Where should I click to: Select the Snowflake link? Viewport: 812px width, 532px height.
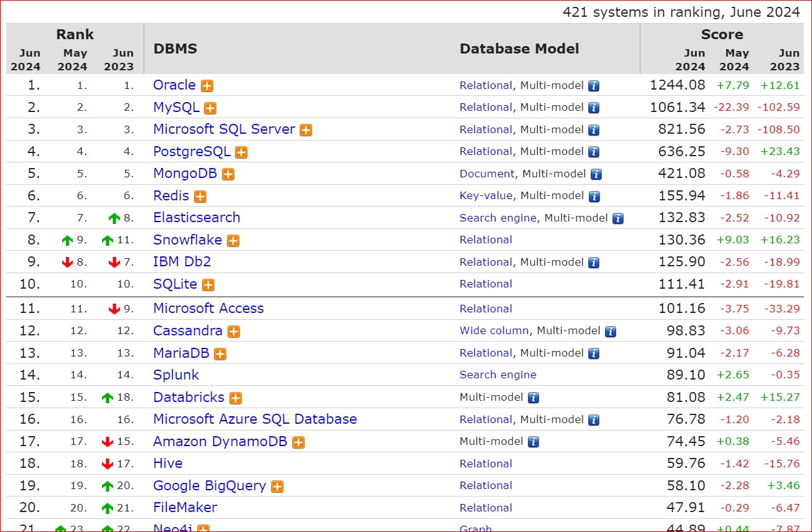[x=188, y=240]
